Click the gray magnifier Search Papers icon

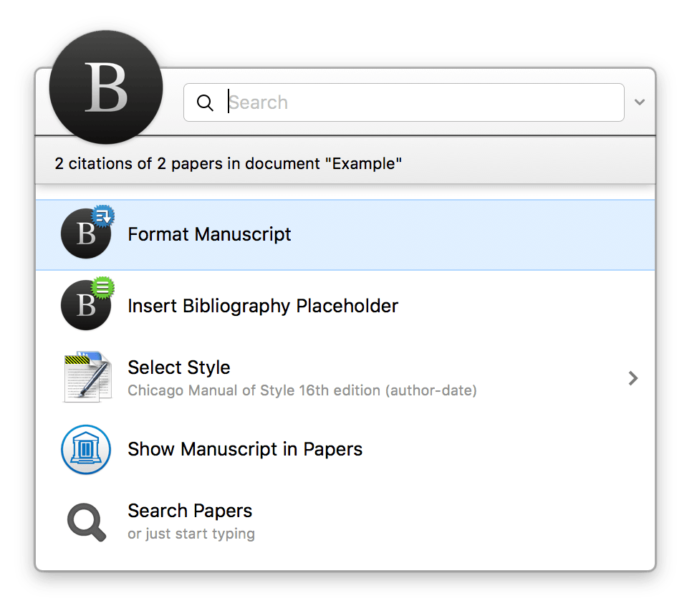(87, 522)
